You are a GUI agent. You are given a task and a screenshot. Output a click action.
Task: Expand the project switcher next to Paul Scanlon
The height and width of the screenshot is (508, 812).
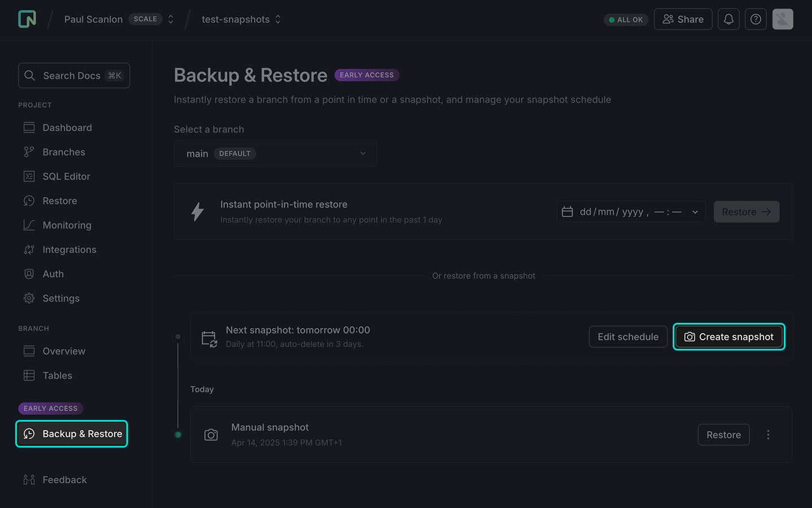coord(171,19)
